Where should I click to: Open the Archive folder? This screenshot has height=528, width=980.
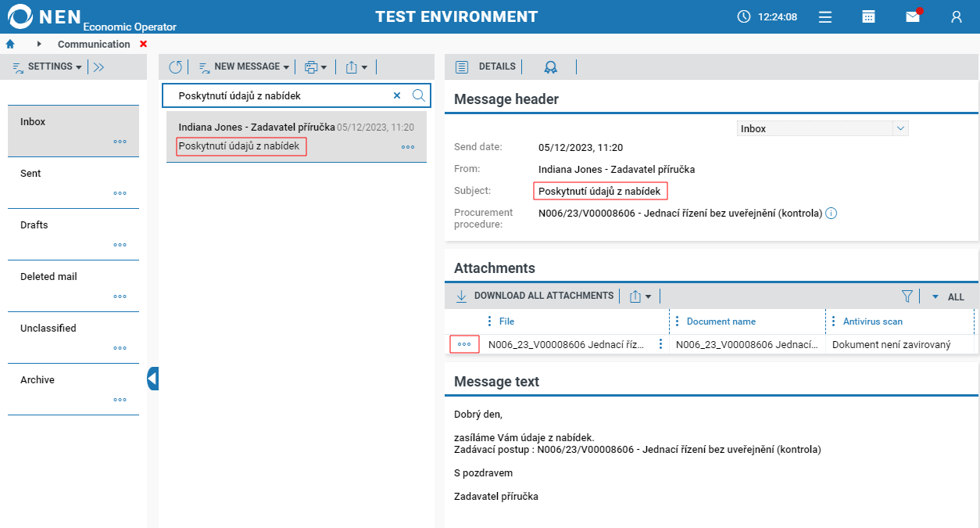pyautogui.click(x=38, y=380)
